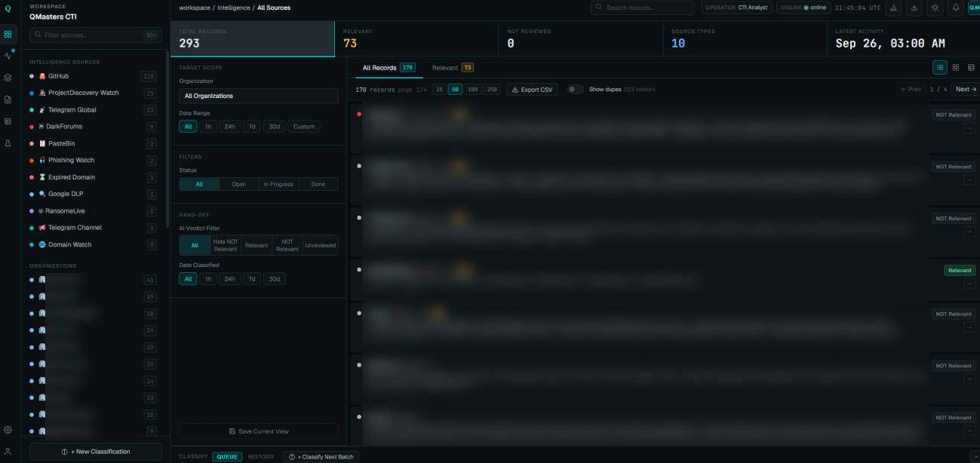This screenshot has height=463, width=980.
Task: Open the statistics bar chart icon in top bar
Action: click(894, 8)
